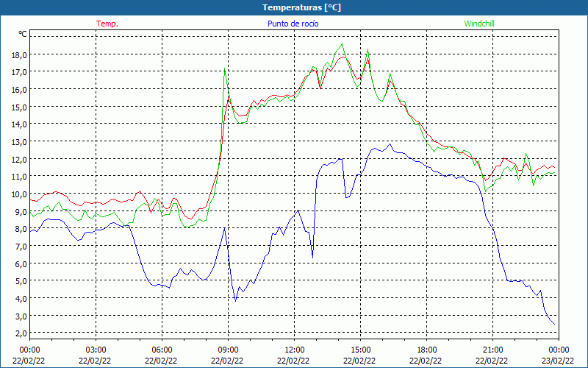Viewport: 588px width, 368px height.
Task: Click the green windchill spike near 09:00
Action: click(225, 68)
